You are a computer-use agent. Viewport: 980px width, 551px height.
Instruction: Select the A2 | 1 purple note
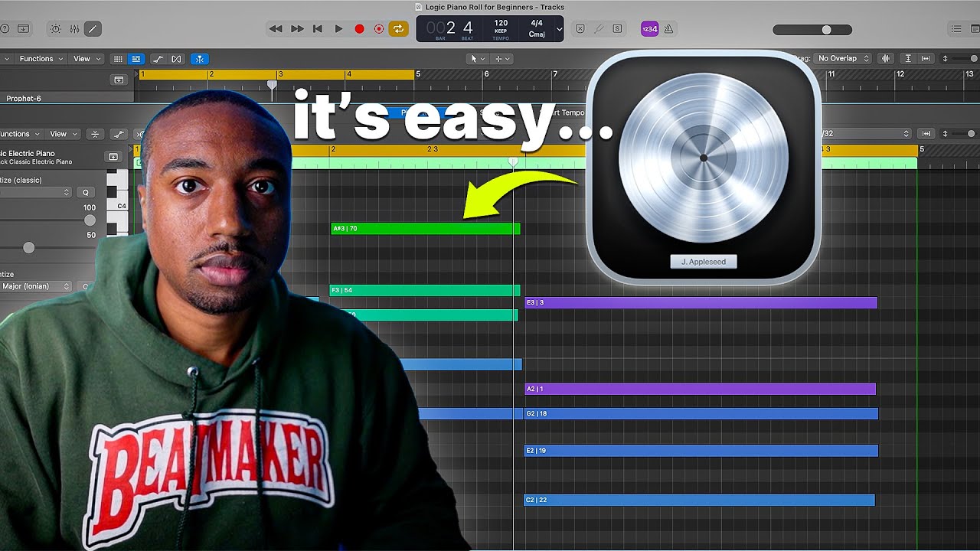(700, 390)
